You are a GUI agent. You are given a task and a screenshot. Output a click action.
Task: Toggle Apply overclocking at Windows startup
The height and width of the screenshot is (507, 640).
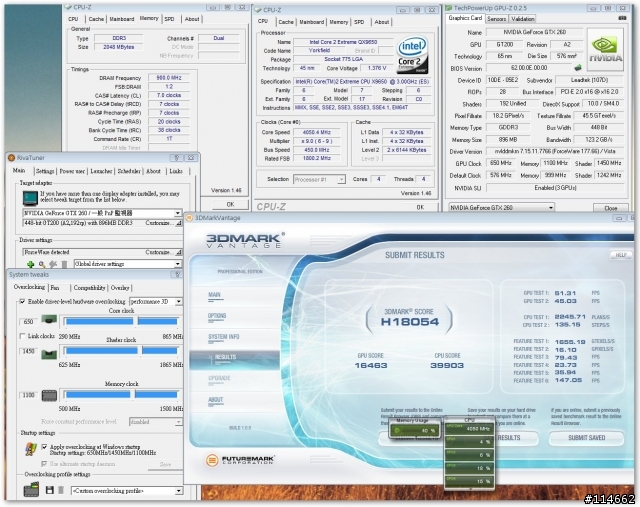pos(44,447)
